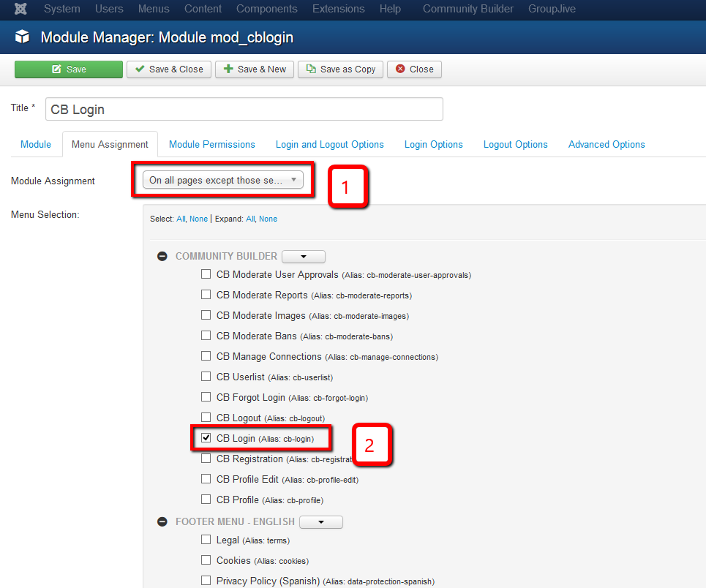This screenshot has width=706, height=588.
Task: Check CB Moderate User Approvals checkbox
Action: click(206, 274)
